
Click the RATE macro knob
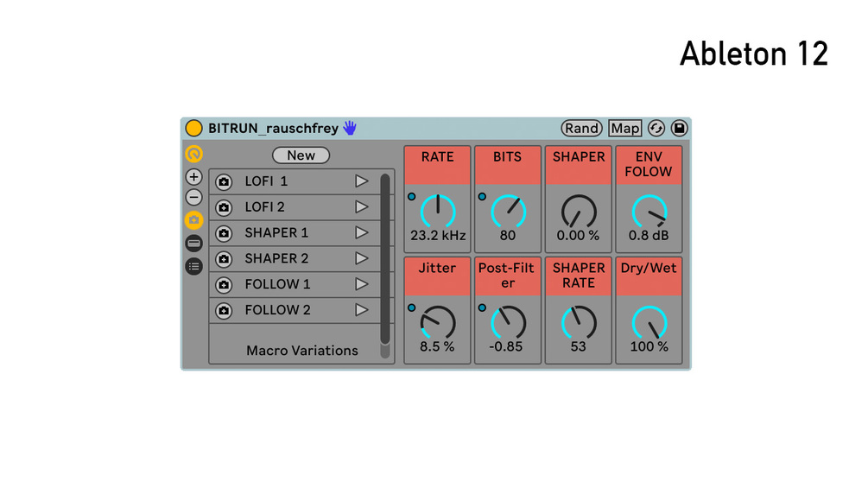click(438, 212)
